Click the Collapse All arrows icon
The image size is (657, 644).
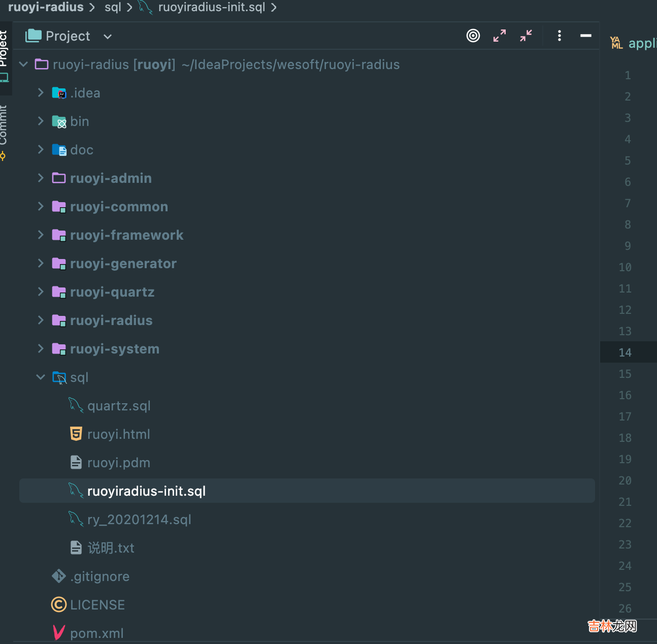526,36
